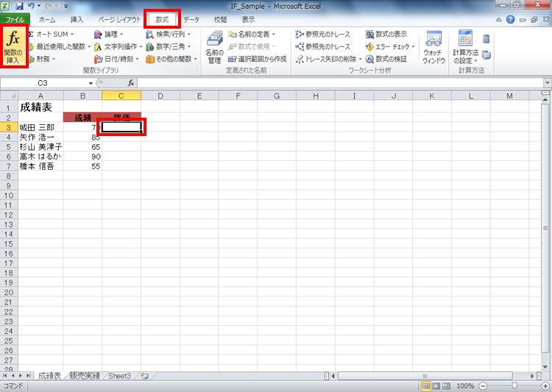Open the Customize Quick Access Toolbar dropdown
The height and width of the screenshot is (392, 552).
pyautogui.click(x=66, y=6)
